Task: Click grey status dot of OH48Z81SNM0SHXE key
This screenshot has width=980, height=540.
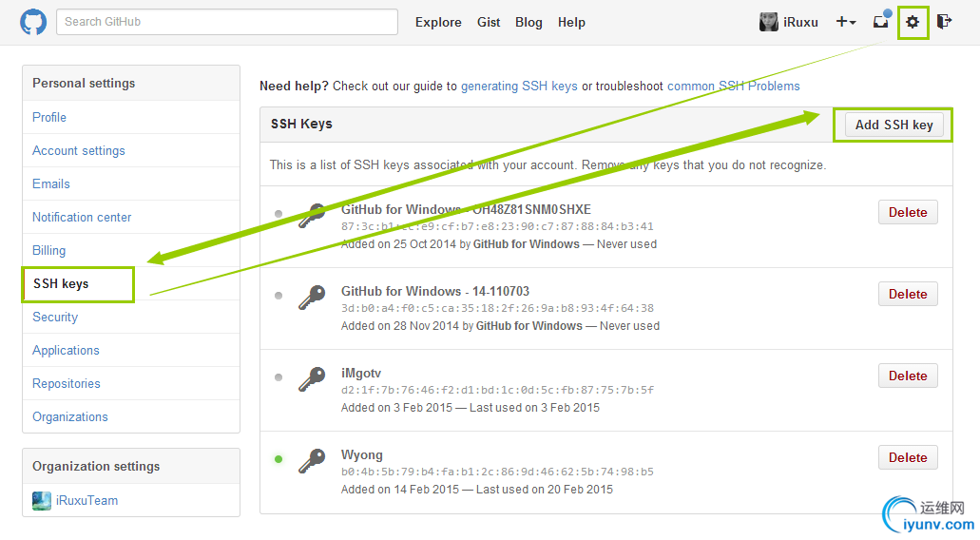Action: tap(279, 214)
